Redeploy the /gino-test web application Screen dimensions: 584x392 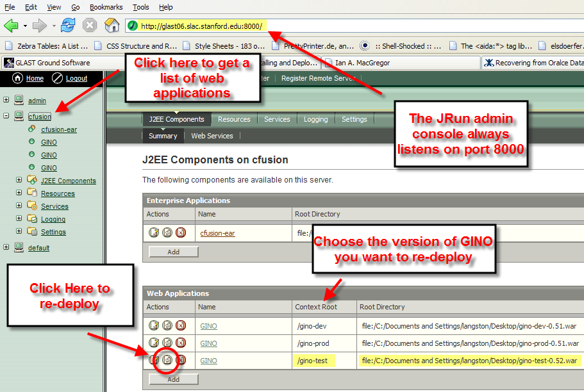point(167,360)
